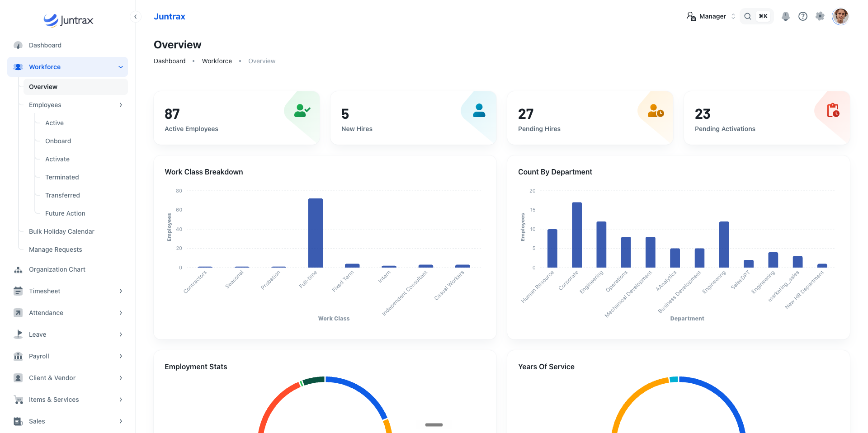Click the Payroll bank icon

coord(18,356)
